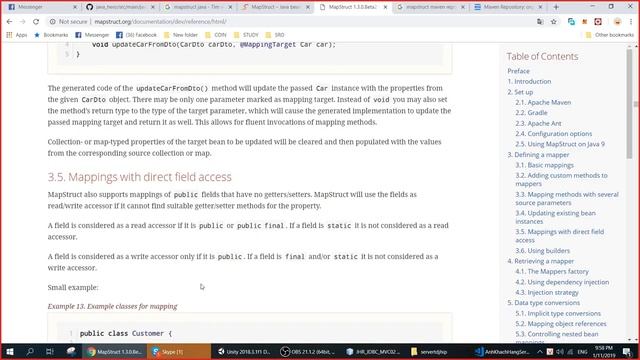Go to 5. Data type conversions
Screen dimensions: 640x360
coord(543,303)
